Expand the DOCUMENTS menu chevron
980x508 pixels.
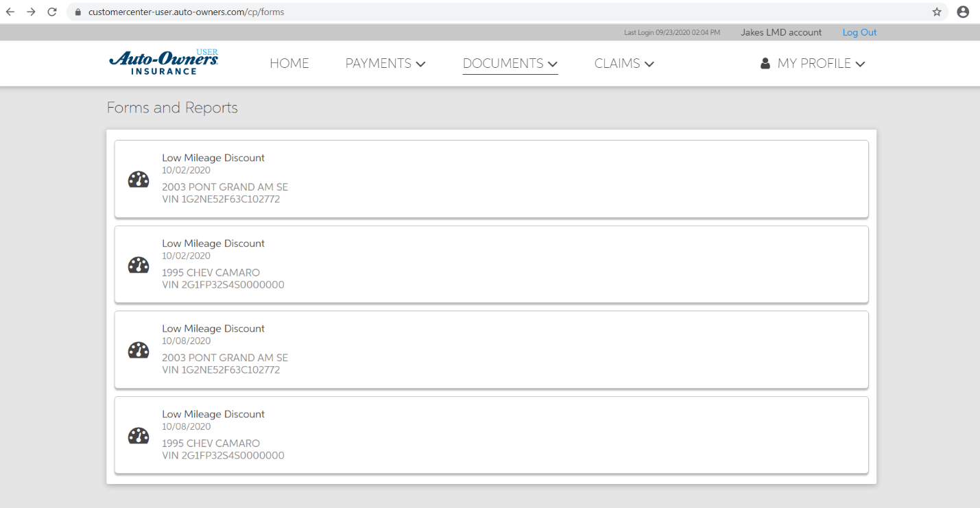[552, 64]
